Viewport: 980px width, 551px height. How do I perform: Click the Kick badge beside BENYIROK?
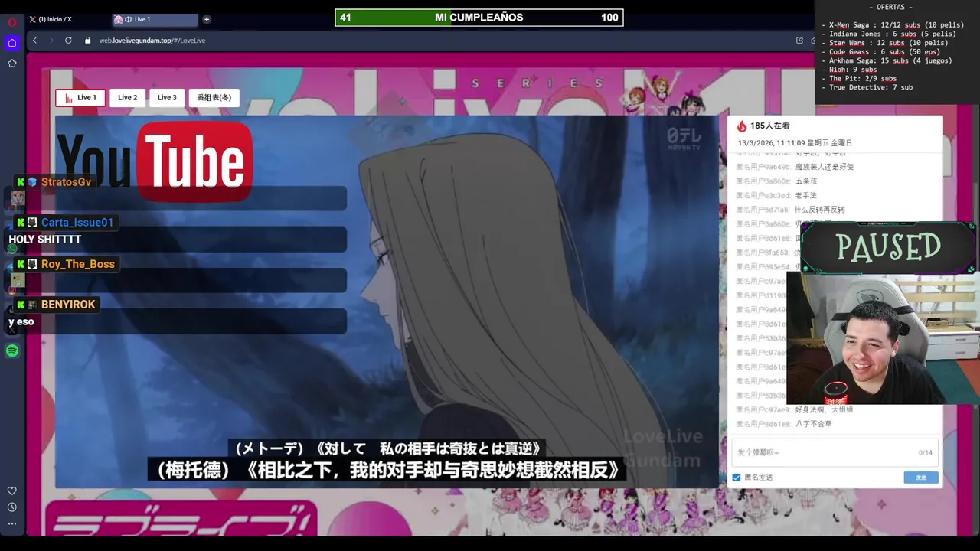[x=21, y=305]
